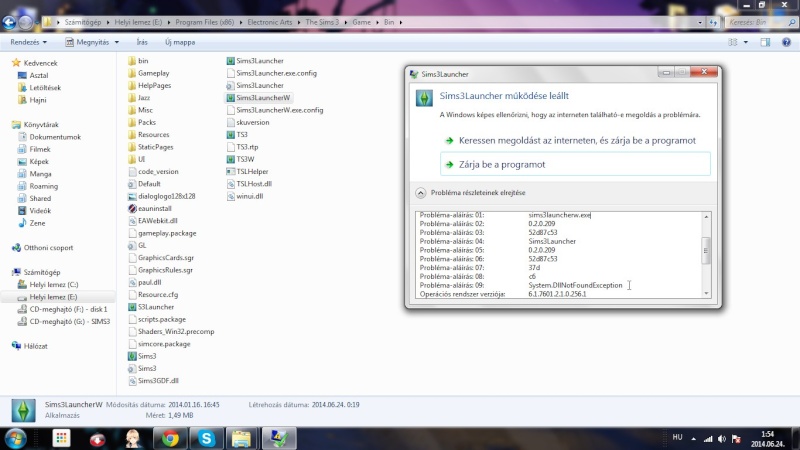
Task: Select the TSLHelper file
Action: coord(247,171)
